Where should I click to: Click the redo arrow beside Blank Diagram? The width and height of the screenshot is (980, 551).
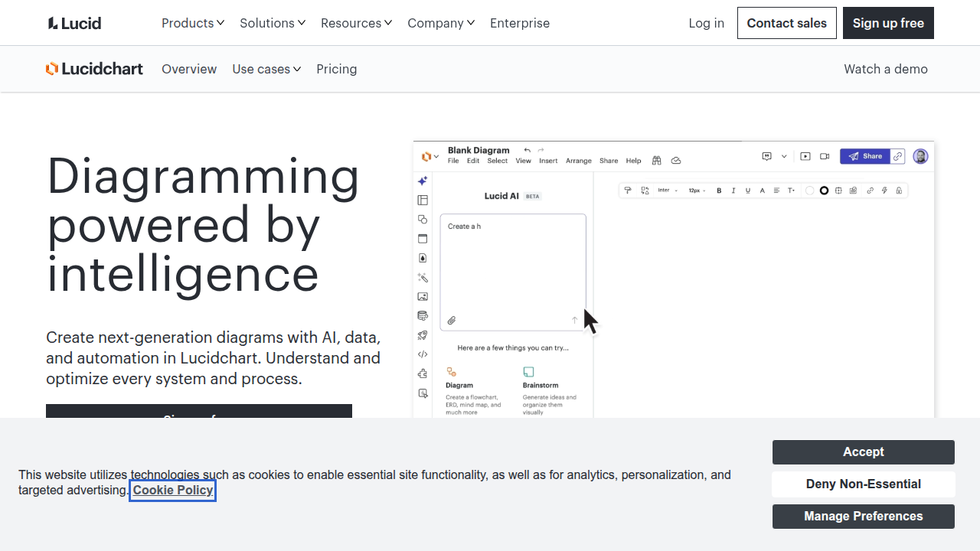click(541, 150)
